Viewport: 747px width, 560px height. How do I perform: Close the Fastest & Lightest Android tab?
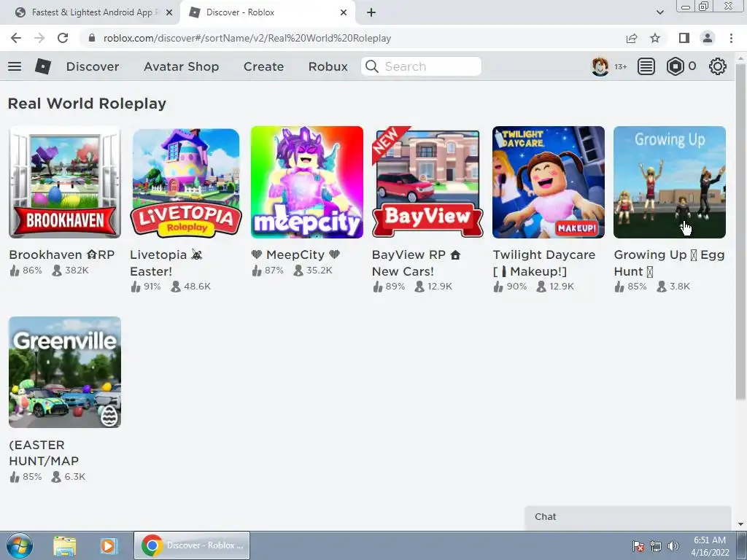click(x=169, y=12)
